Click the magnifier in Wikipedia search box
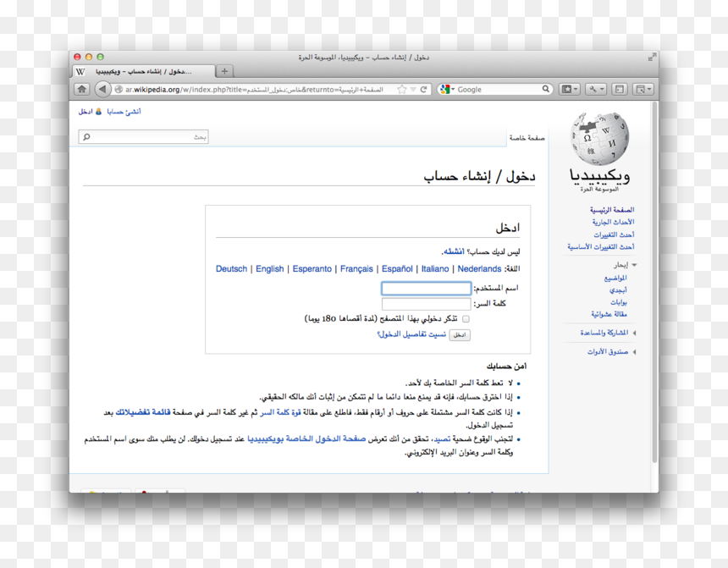The width and height of the screenshot is (728, 568). click(x=86, y=136)
